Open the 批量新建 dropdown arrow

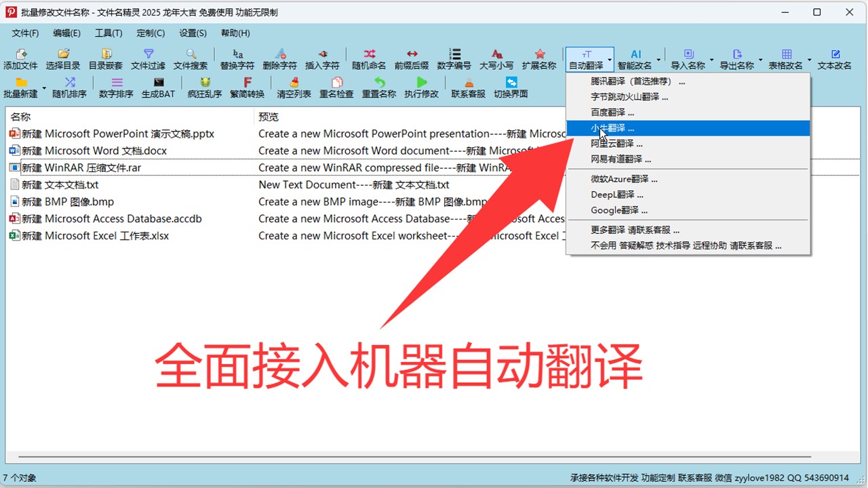(x=45, y=88)
